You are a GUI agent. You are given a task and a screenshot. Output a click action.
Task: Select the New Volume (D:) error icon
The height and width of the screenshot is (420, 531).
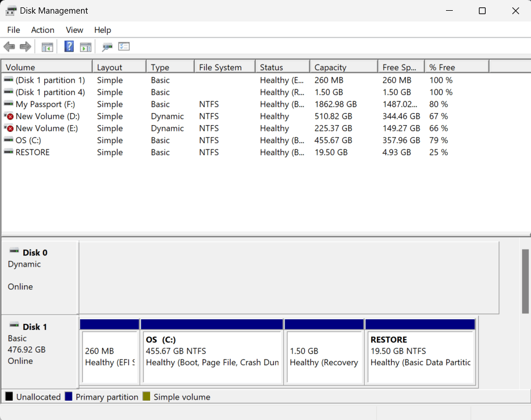(x=9, y=117)
